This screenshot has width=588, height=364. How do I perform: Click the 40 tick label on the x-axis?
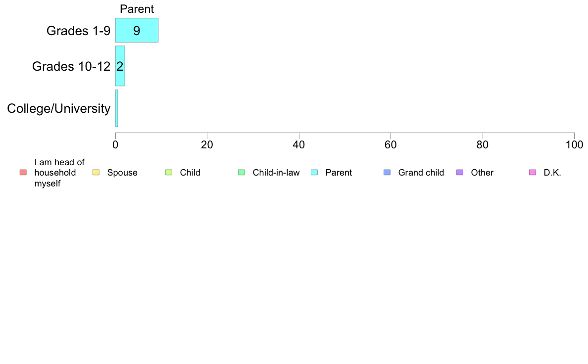click(x=299, y=144)
